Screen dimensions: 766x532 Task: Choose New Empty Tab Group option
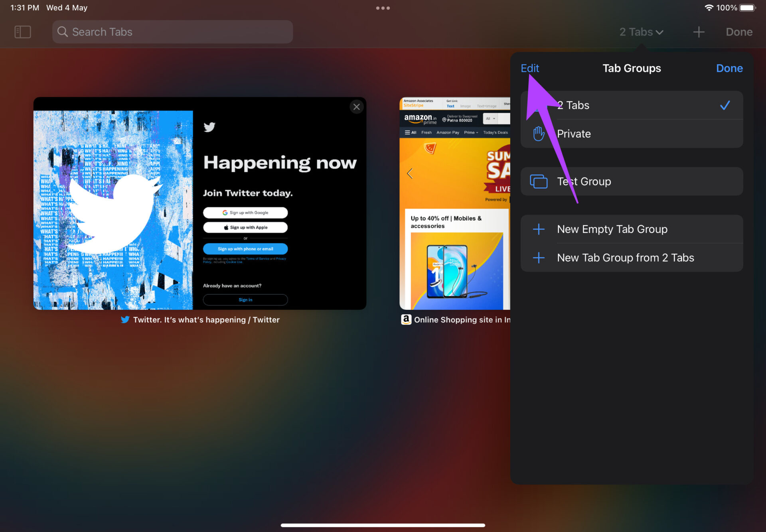(x=632, y=229)
